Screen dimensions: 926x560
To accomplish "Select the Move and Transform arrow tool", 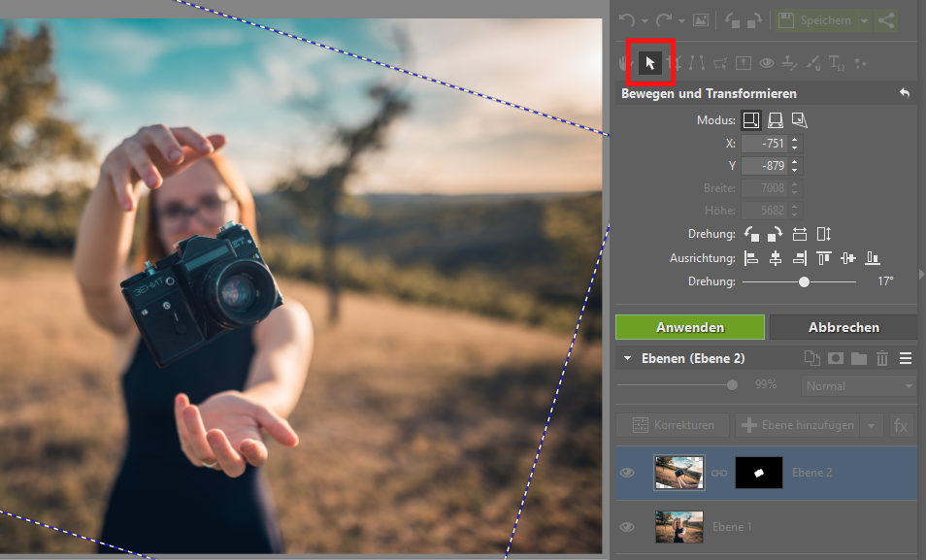I will (x=650, y=63).
